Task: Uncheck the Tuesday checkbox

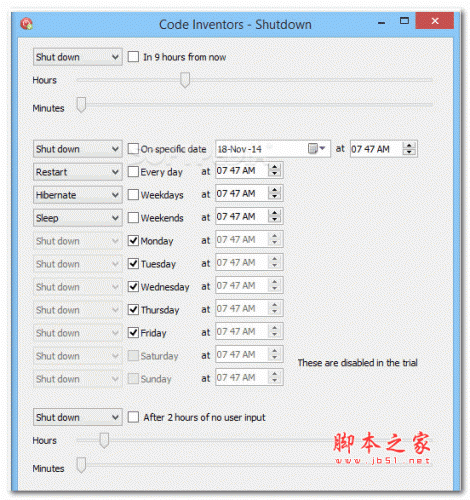Action: (x=133, y=264)
